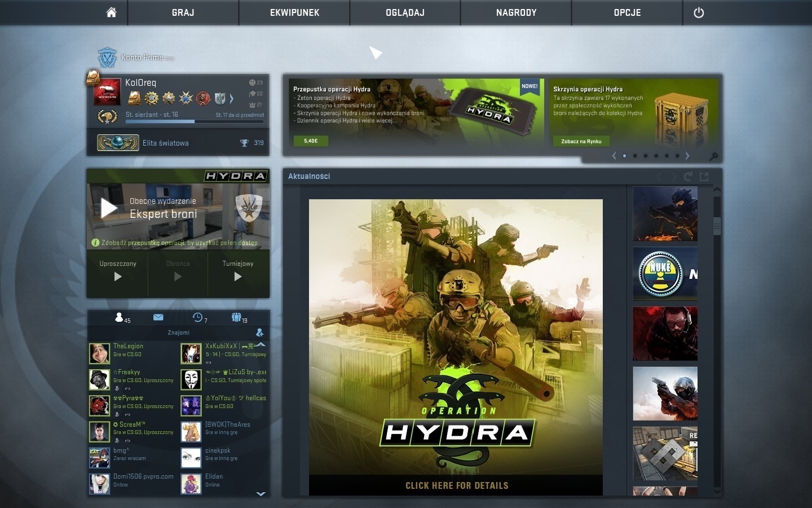Click the trophy icon next to 319
Image resolution: width=812 pixels, height=508 pixels.
[x=244, y=143]
